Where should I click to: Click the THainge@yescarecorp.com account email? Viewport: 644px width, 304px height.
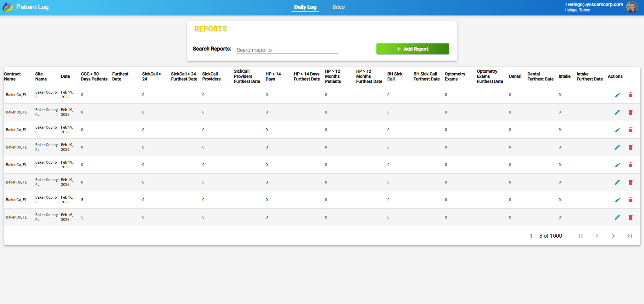tap(594, 4)
